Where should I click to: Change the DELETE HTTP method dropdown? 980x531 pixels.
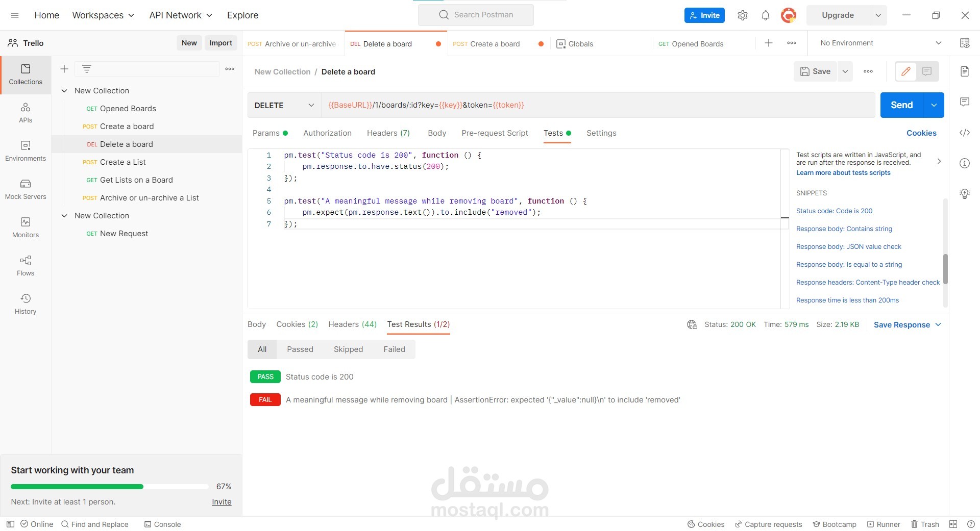pos(284,105)
